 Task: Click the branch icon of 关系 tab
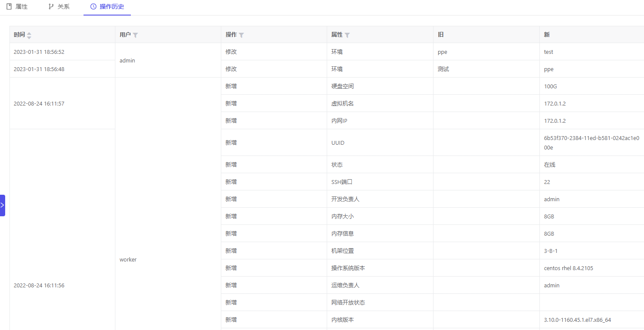point(51,7)
